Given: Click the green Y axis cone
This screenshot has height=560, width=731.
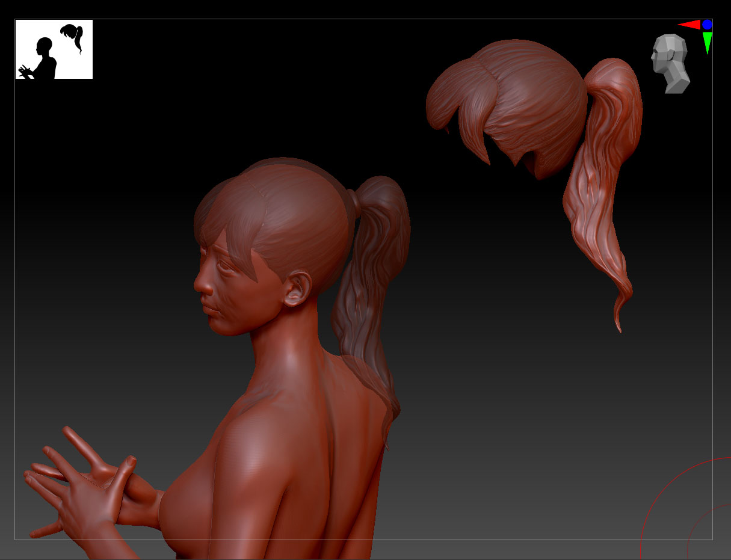Looking at the screenshot, I should pyautogui.click(x=708, y=43).
